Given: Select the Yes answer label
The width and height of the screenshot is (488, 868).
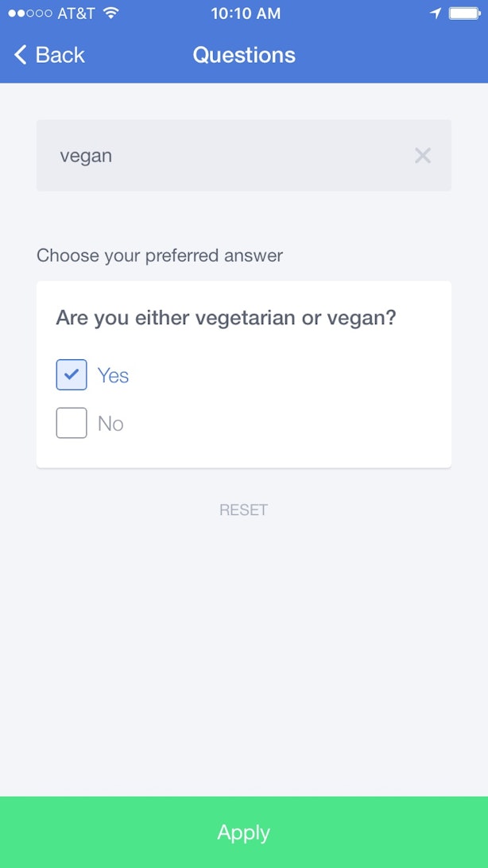Looking at the screenshot, I should point(114,375).
